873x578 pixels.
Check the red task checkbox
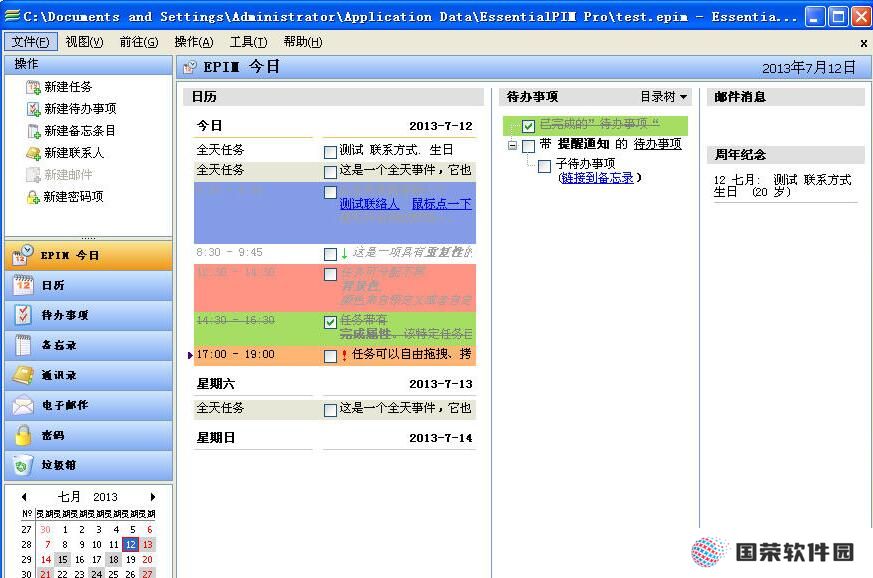(330, 275)
